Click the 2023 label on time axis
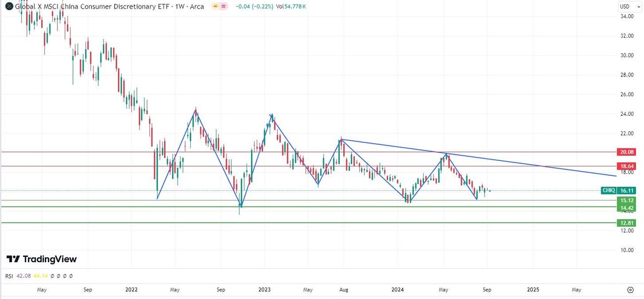The width and height of the screenshot is (644, 299). point(265,290)
